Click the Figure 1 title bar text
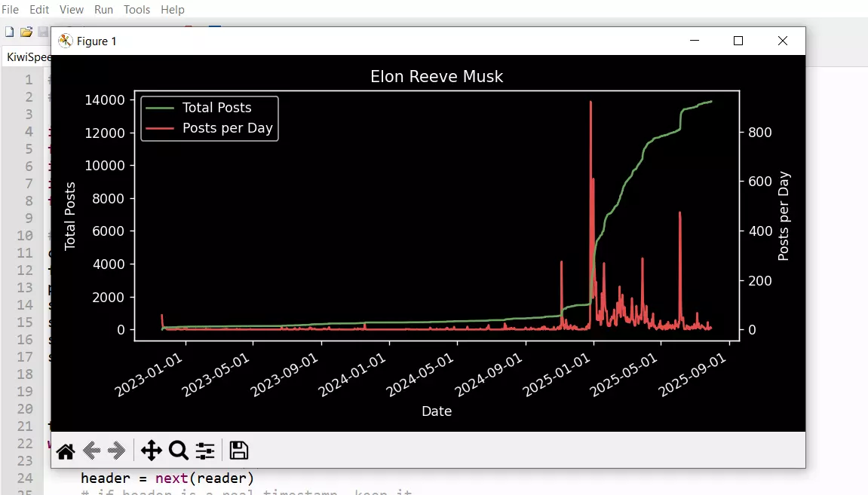The width and height of the screenshot is (868, 495). (97, 41)
